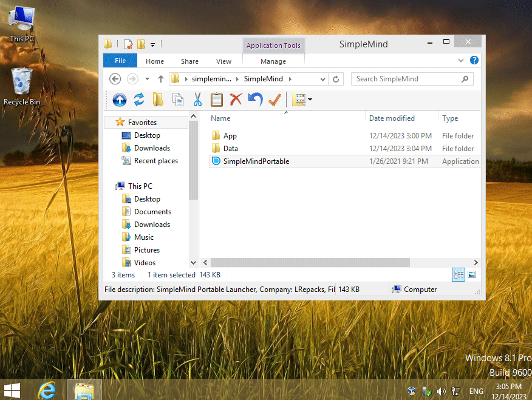Click the File Explorer taskbar button
The width and height of the screenshot is (532, 400).
click(x=84, y=390)
